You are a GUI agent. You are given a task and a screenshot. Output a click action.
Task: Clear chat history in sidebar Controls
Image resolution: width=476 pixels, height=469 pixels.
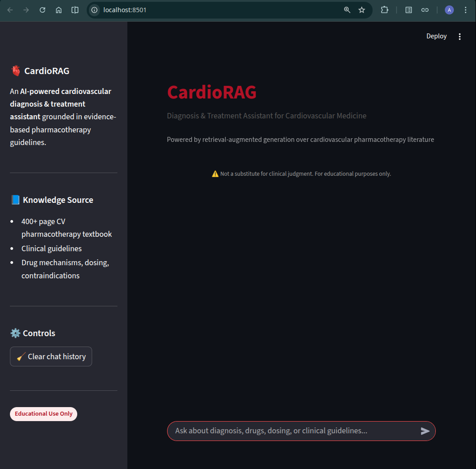51,356
